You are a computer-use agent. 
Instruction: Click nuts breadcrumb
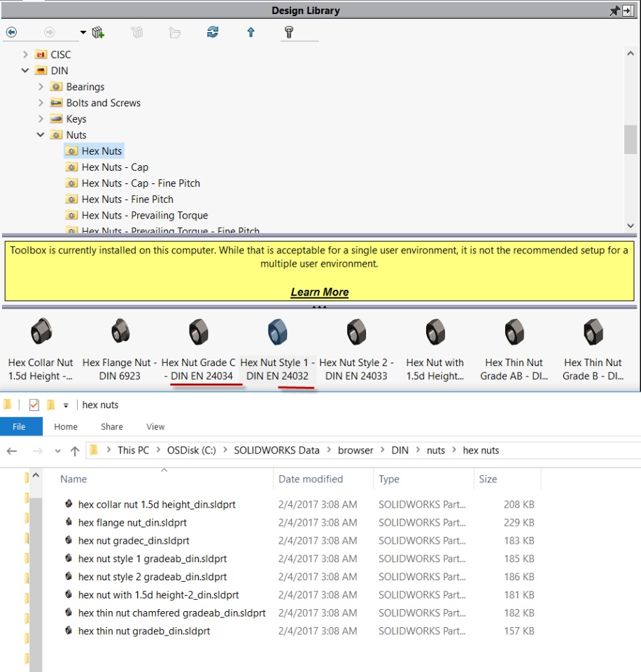[435, 450]
